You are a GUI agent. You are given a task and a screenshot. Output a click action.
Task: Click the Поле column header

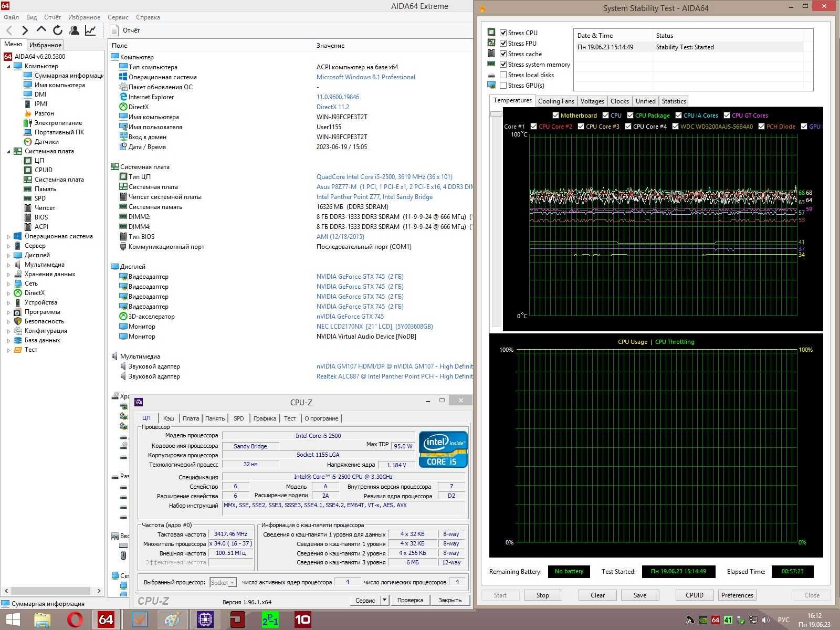212,46
